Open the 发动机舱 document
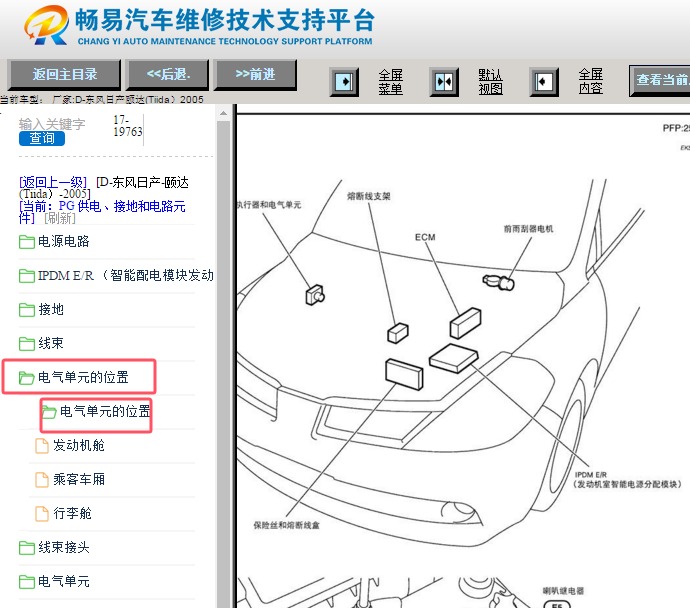690x608 pixels. (x=79, y=445)
